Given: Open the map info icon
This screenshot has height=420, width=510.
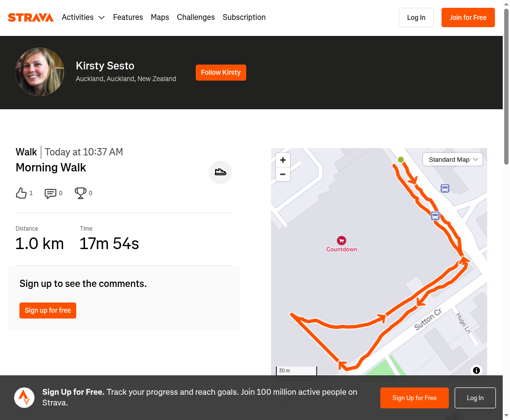Looking at the screenshot, I should (x=476, y=370).
